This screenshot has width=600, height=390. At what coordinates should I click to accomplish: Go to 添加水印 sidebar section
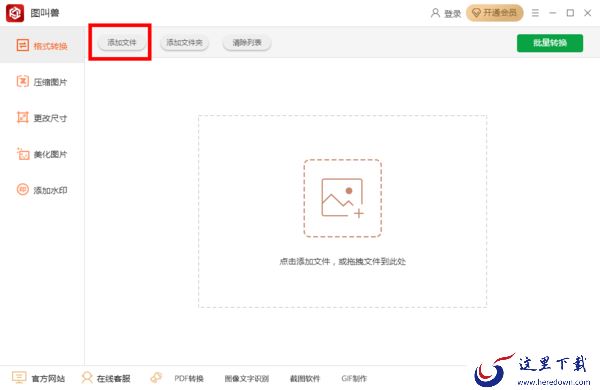[42, 190]
